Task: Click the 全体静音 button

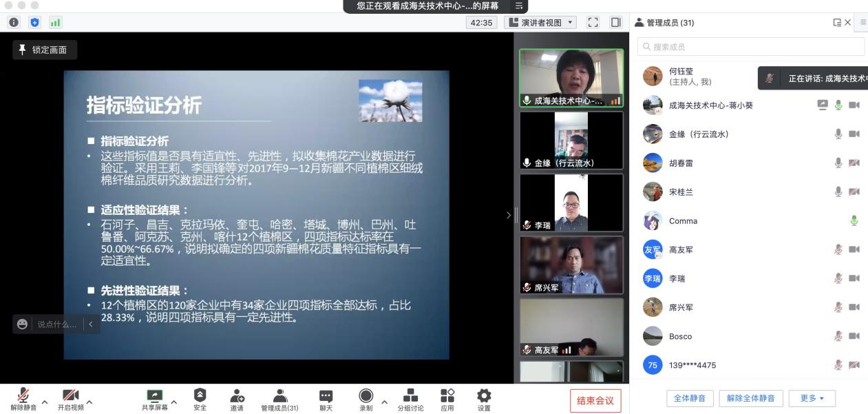Action: (689, 398)
